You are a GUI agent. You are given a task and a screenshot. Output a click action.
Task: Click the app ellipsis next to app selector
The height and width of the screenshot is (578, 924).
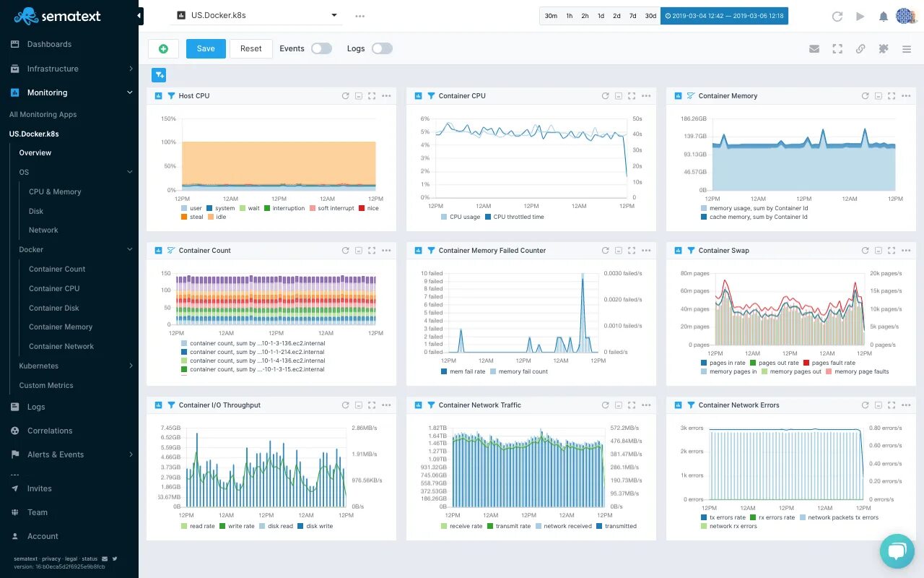pos(360,16)
